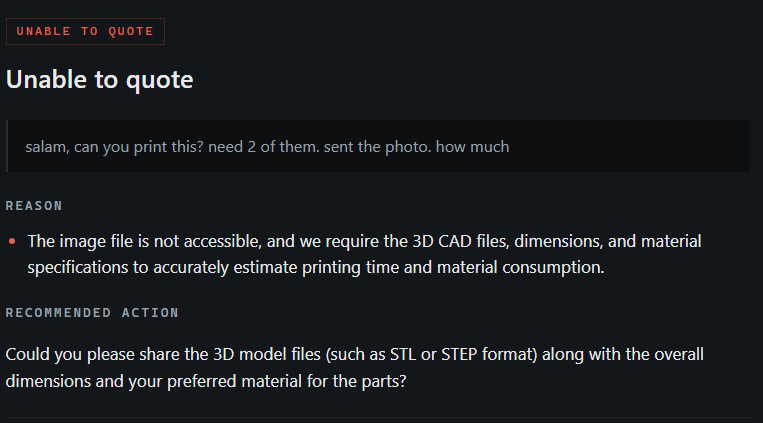
Task: Select the RECOMMENDED ACTION section label
Action: 92,313
